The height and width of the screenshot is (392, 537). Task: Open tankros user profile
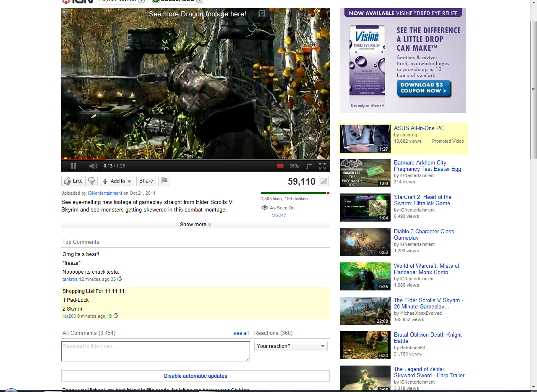pos(70,279)
